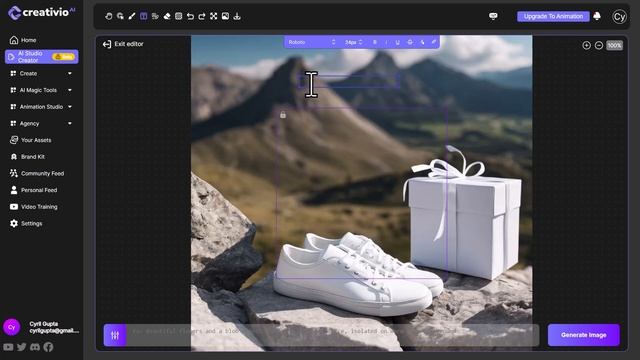Open YouTube social link
The height and width of the screenshot is (360, 640).
point(8,347)
